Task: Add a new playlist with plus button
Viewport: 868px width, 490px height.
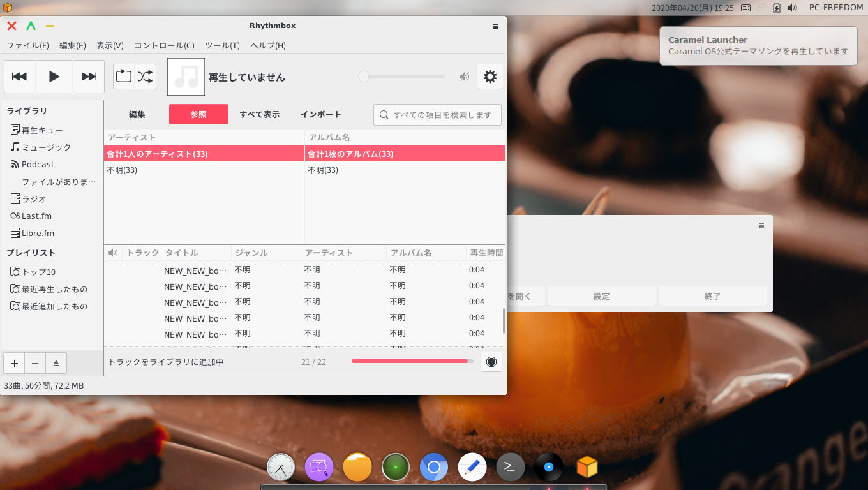Action: 14,363
